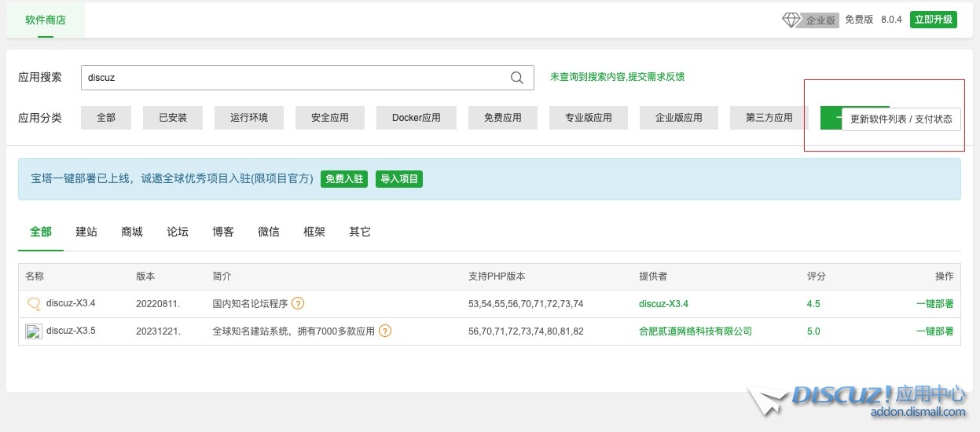This screenshot has width=980, height=432.
Task: Filter apps by 运行环境 category
Action: point(249,118)
